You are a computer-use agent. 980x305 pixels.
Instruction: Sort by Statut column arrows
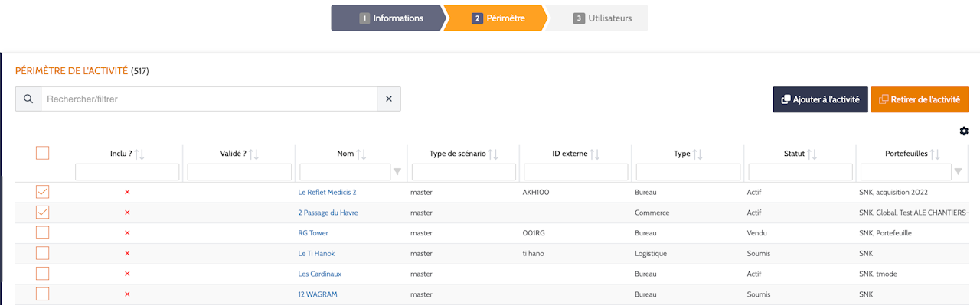[x=812, y=154]
